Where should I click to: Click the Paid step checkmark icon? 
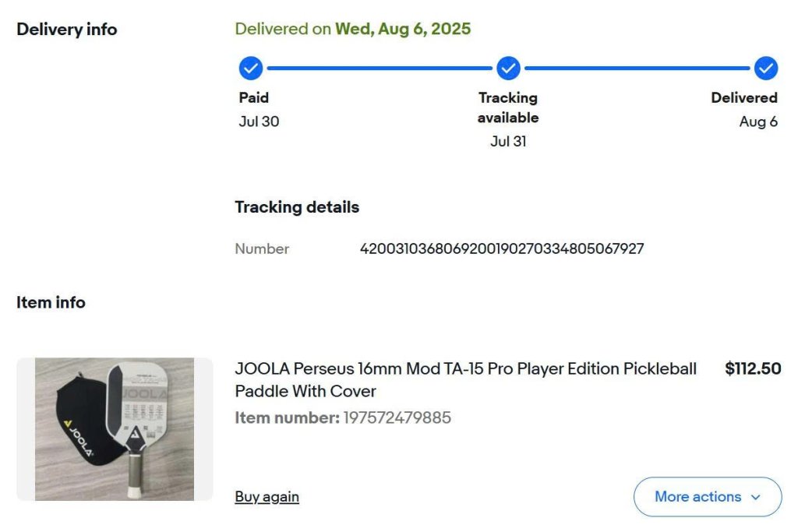(x=251, y=69)
